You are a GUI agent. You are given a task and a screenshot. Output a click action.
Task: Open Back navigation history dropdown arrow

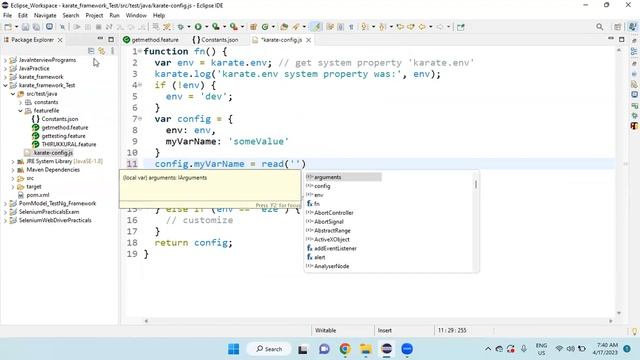click(x=430, y=27)
